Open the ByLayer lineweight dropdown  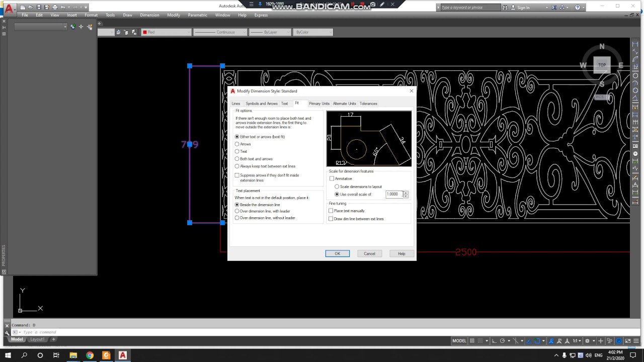pos(270,32)
